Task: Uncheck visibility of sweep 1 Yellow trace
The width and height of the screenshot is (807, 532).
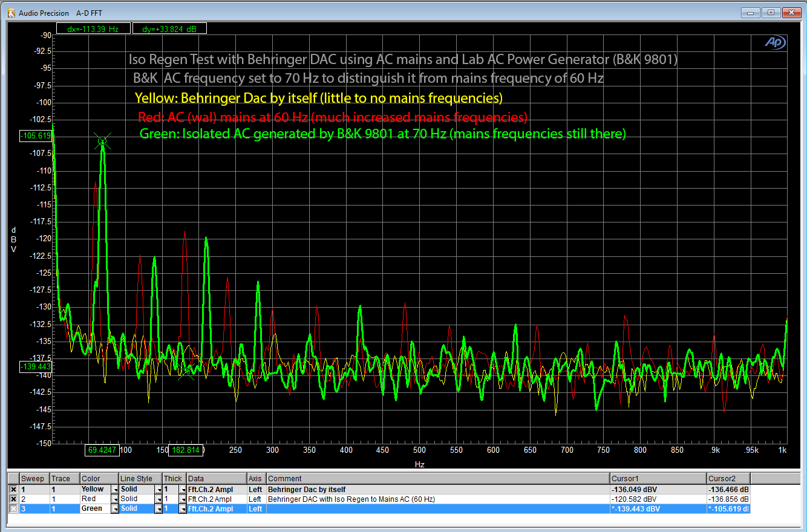Action: coord(13,489)
